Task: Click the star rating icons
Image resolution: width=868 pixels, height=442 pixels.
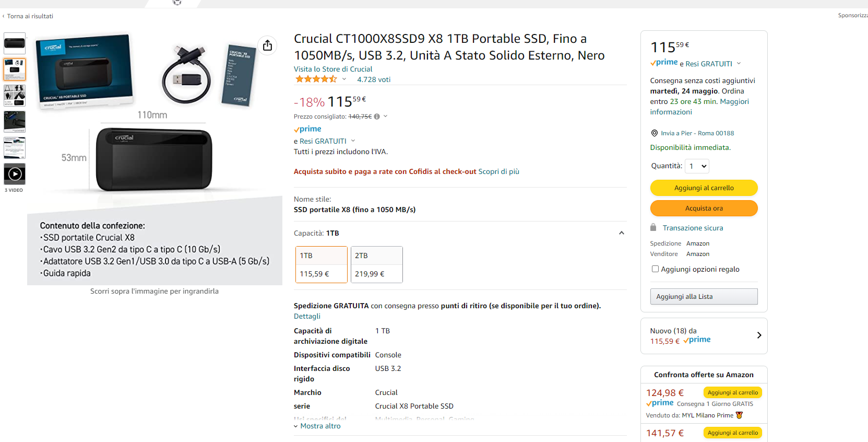Action: click(x=316, y=79)
